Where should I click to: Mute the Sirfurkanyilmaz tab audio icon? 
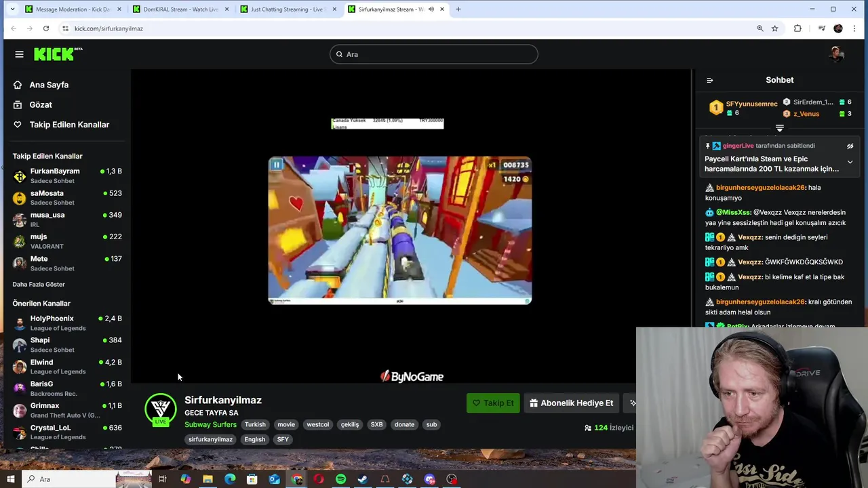pyautogui.click(x=431, y=9)
